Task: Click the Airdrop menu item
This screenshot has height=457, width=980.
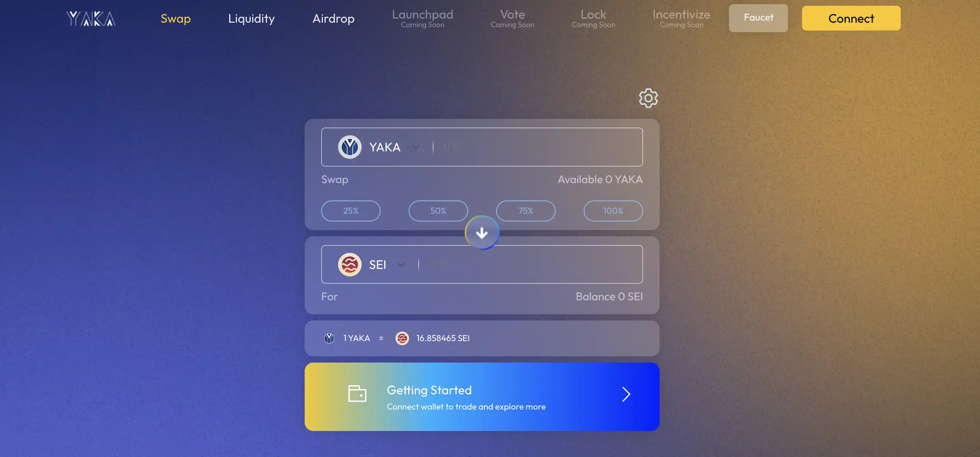Action: [334, 18]
